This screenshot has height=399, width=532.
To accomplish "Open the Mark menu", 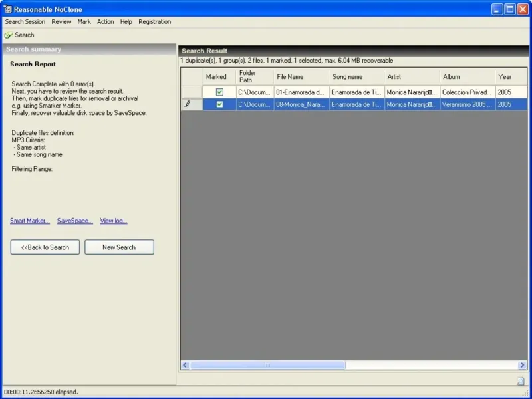I will pyautogui.click(x=84, y=22).
